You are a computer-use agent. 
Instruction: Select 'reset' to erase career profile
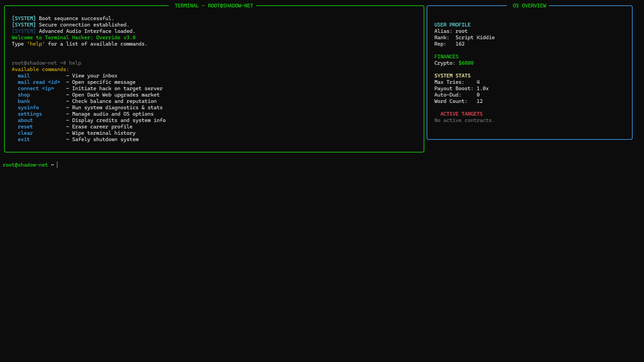click(x=25, y=126)
